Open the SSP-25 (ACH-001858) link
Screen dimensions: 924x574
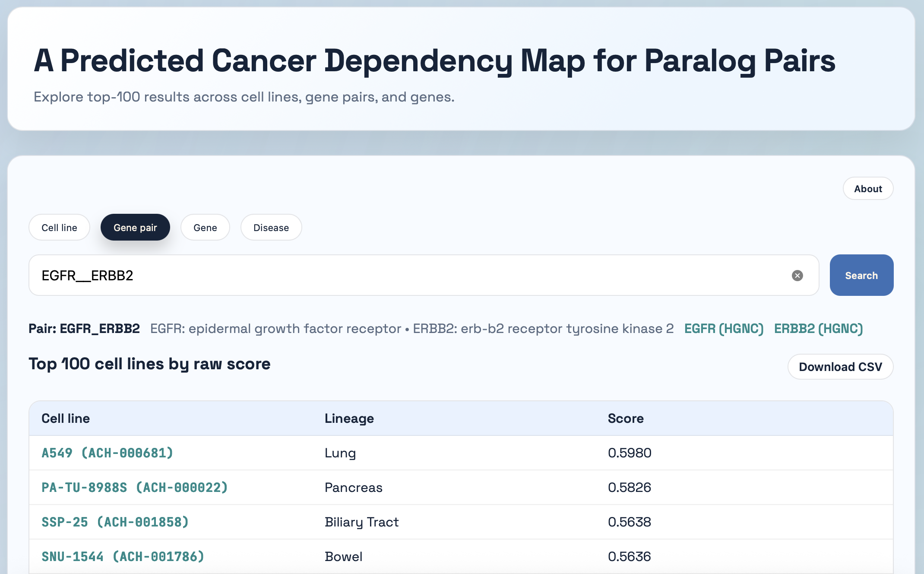(115, 522)
